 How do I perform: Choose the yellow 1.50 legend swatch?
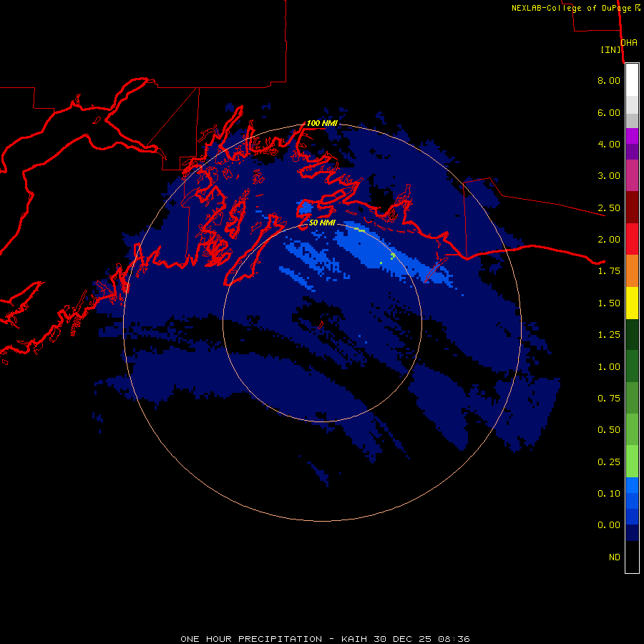(632, 303)
